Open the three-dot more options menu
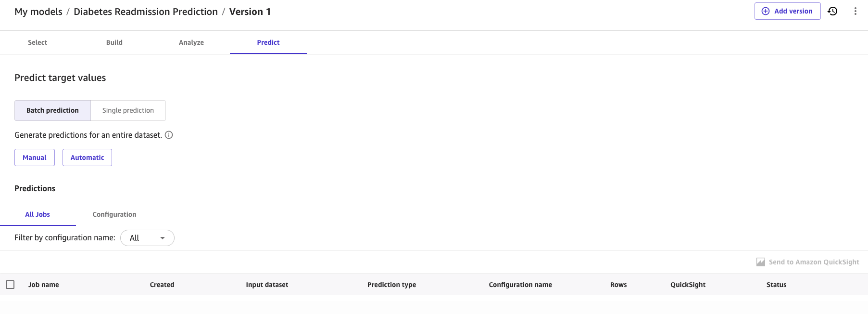 point(855,11)
